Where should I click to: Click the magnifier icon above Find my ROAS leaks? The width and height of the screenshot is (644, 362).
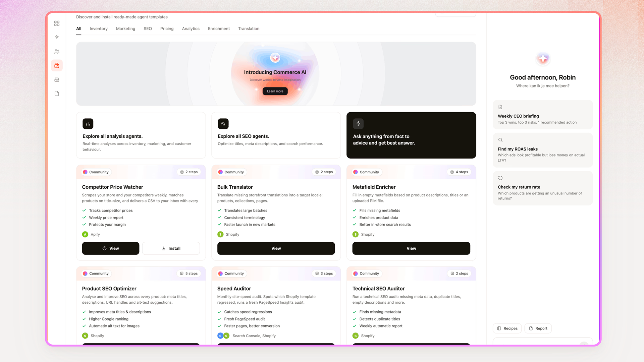click(500, 140)
